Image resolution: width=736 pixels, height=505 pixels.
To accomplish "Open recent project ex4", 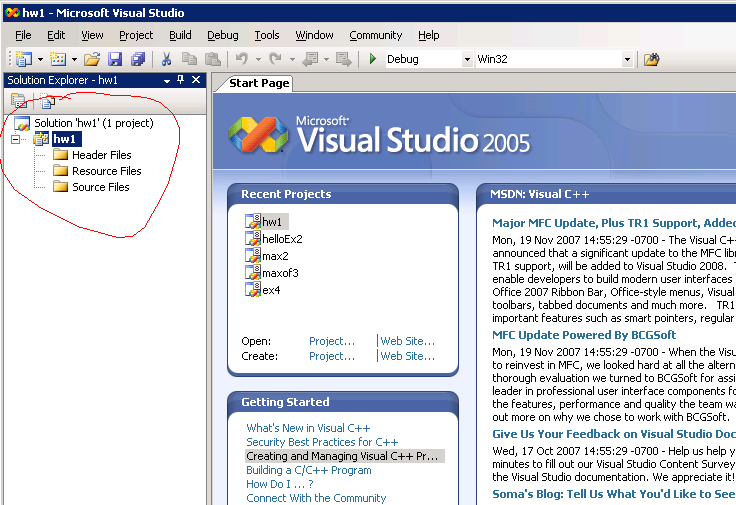I will point(271,290).
